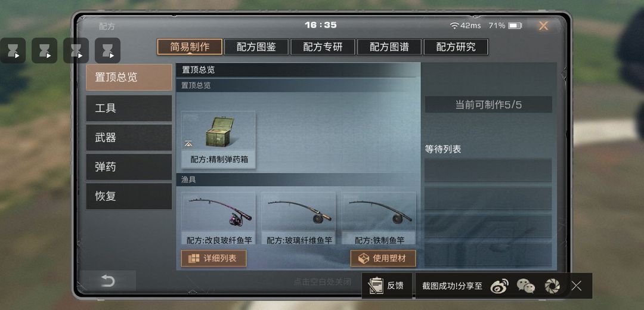The width and height of the screenshot is (644, 310).
Task: Click the fourth hourglass buff icon
Action: [107, 51]
